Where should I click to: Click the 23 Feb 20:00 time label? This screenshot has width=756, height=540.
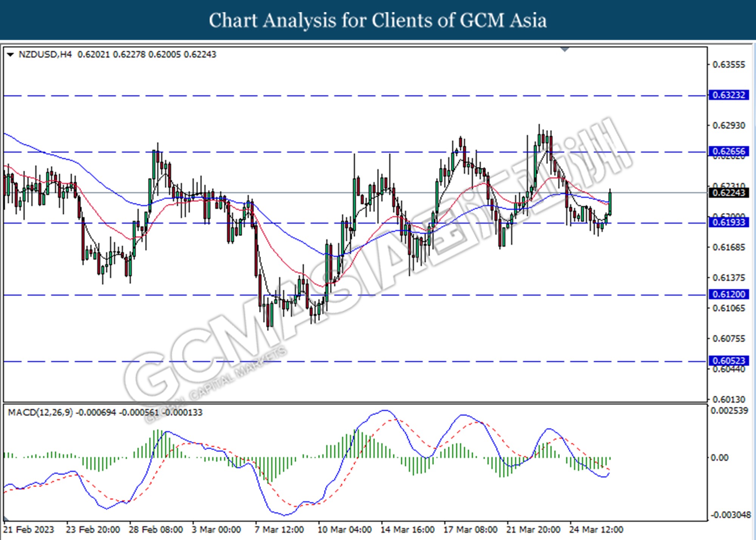click(93, 529)
